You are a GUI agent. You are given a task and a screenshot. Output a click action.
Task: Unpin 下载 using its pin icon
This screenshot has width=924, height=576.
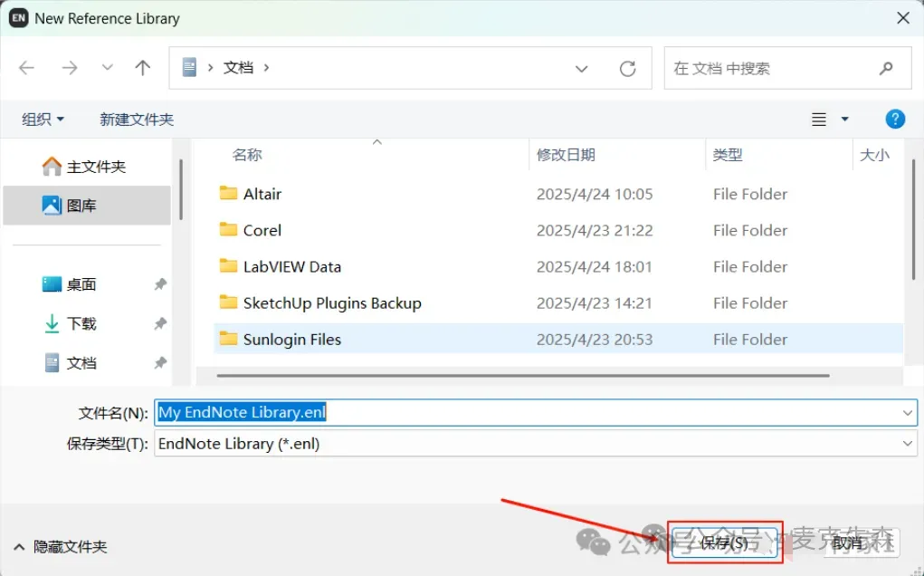[160, 323]
